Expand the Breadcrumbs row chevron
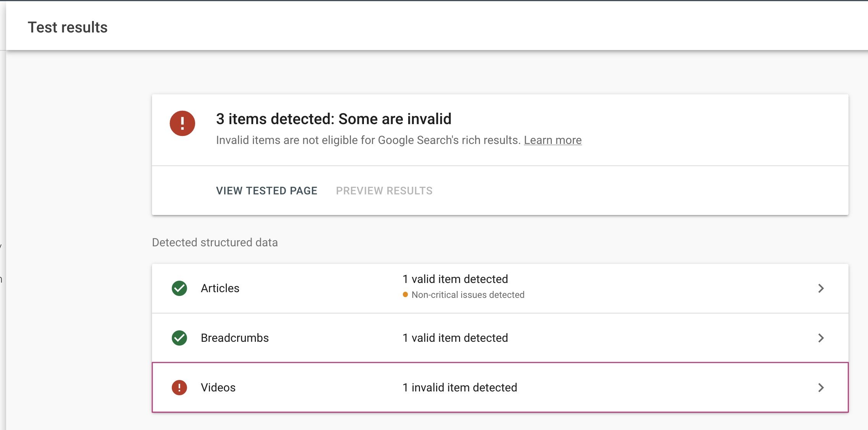 (x=821, y=338)
